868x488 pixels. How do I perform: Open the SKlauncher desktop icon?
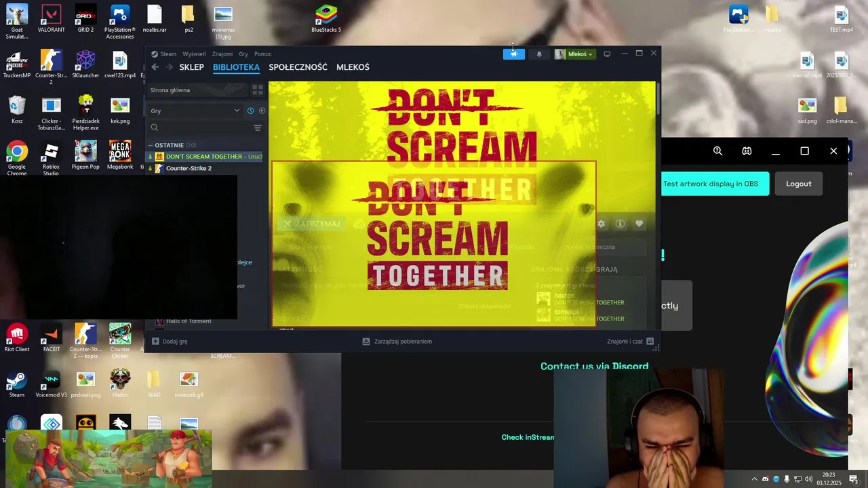[x=85, y=64]
